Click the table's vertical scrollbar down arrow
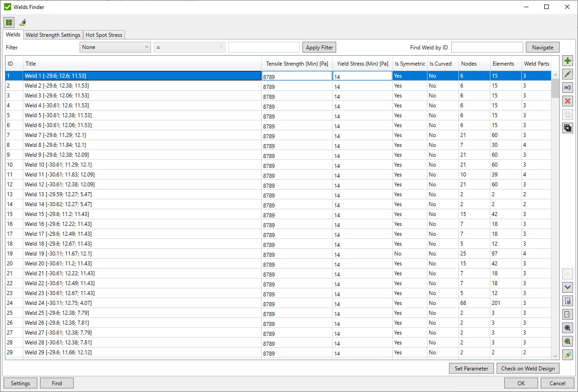 point(555,356)
